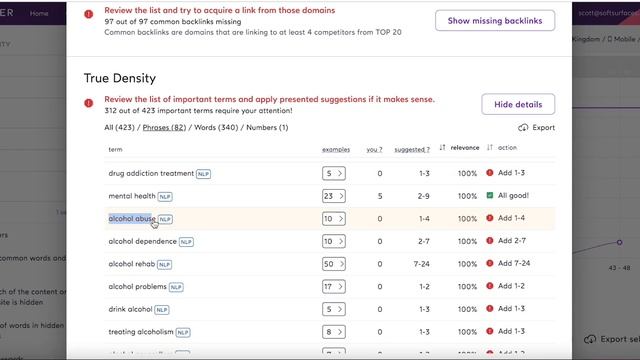Open Home in the background navigation

pyautogui.click(x=39, y=13)
